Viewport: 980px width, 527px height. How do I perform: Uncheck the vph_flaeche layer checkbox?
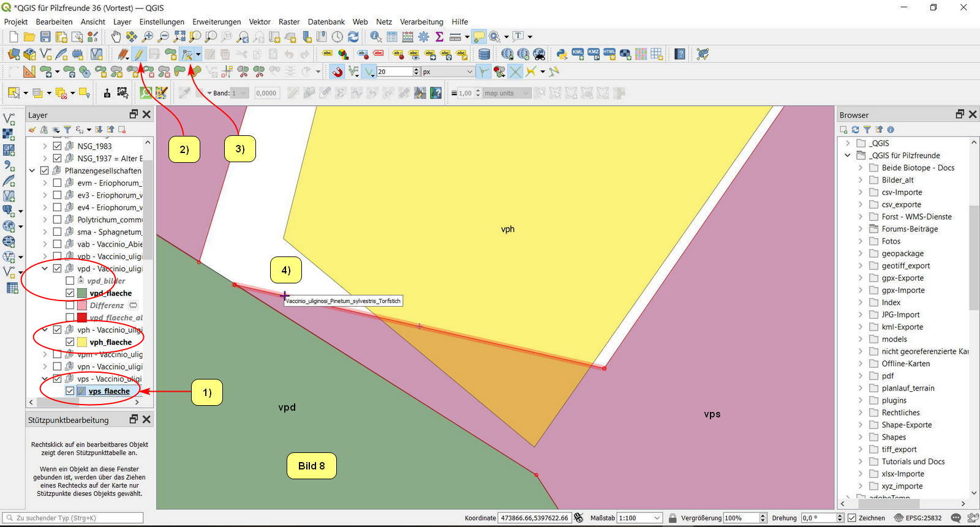click(x=70, y=342)
